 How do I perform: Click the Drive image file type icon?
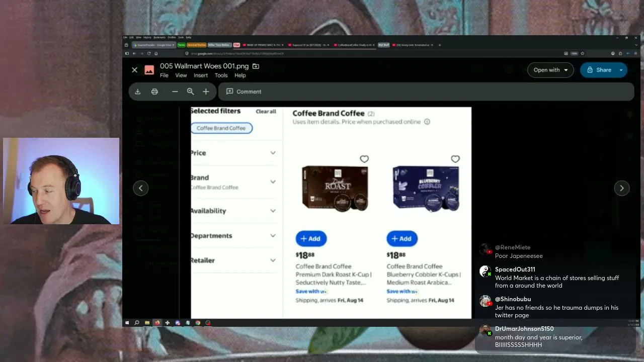pyautogui.click(x=149, y=70)
